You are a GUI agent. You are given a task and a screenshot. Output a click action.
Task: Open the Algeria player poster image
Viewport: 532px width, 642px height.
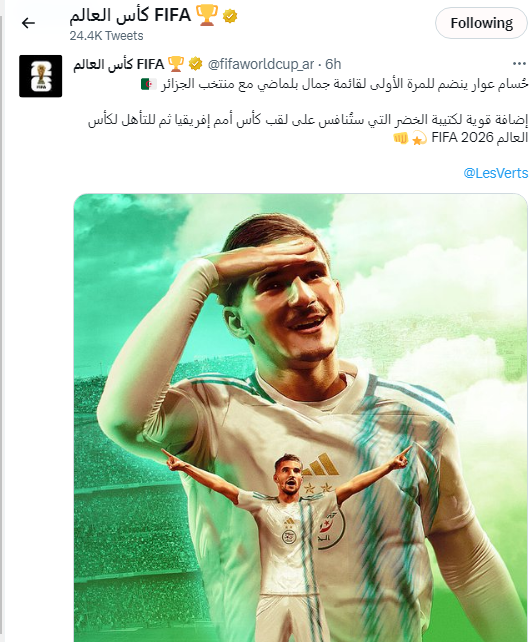point(301,418)
